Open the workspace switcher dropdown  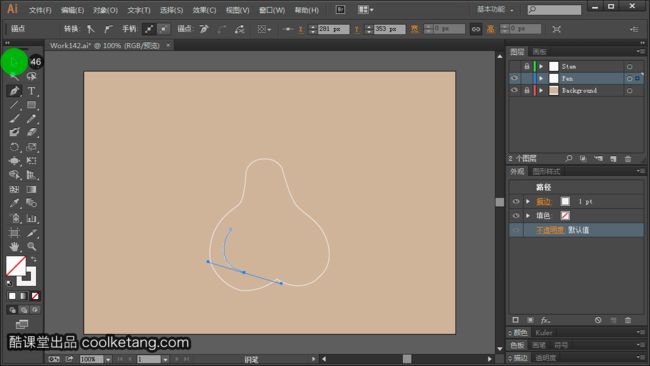coord(495,9)
